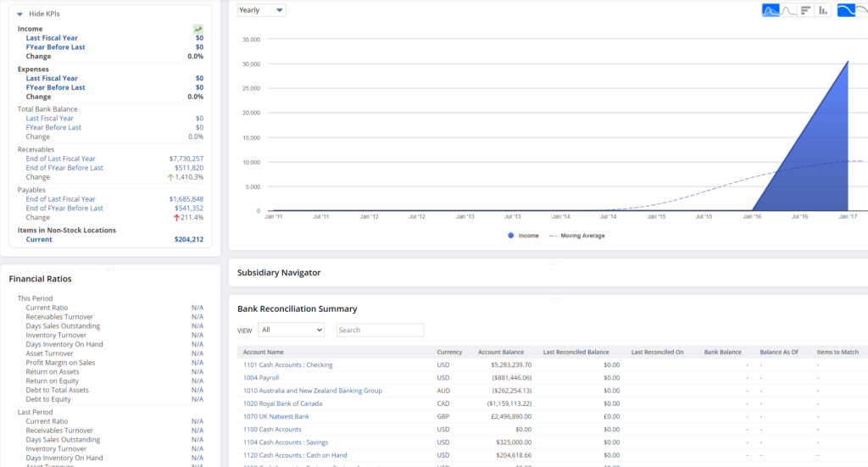Click the Bank Reconciliation Summary title
868x467 pixels.
pos(297,309)
